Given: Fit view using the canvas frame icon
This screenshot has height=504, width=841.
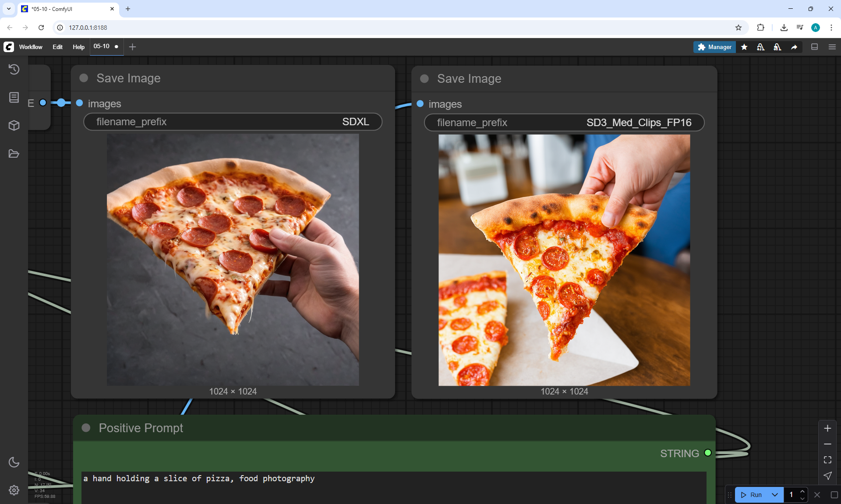Looking at the screenshot, I should (x=827, y=460).
